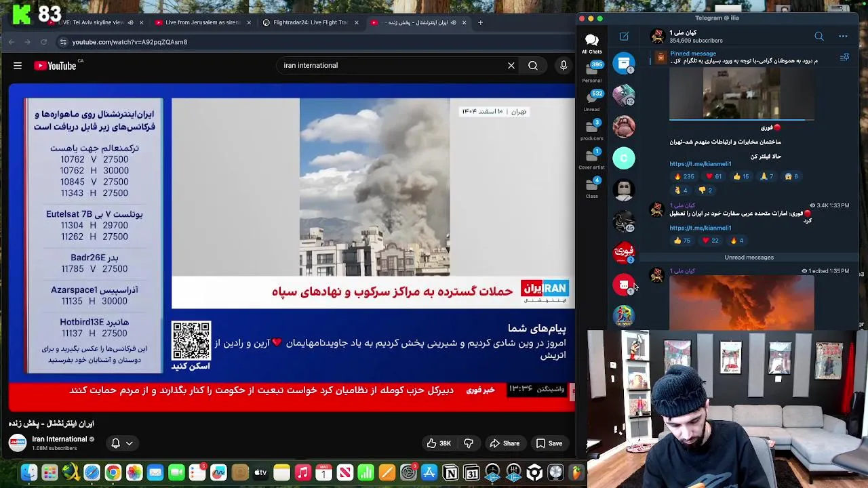Open the chat with the teal C avatar
868x488 pixels.
(624, 158)
